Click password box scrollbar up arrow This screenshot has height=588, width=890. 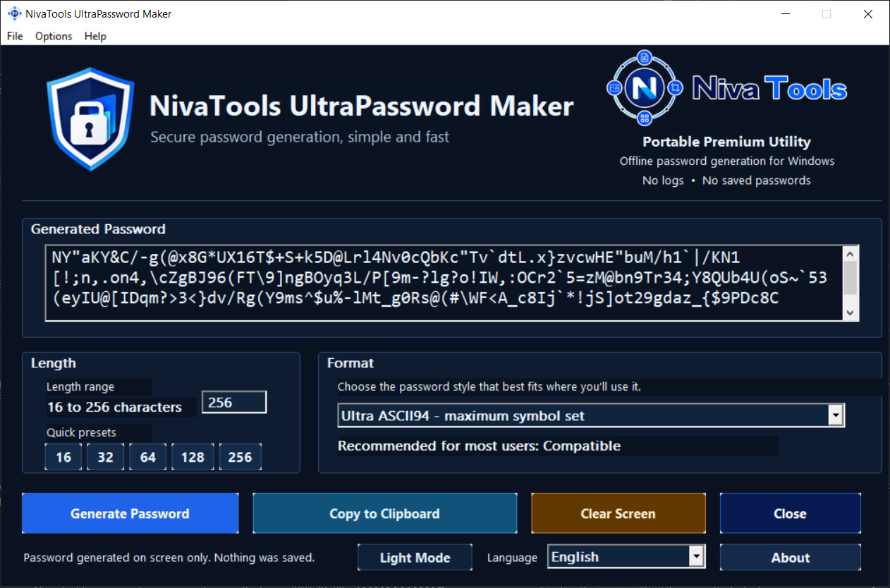tap(851, 254)
